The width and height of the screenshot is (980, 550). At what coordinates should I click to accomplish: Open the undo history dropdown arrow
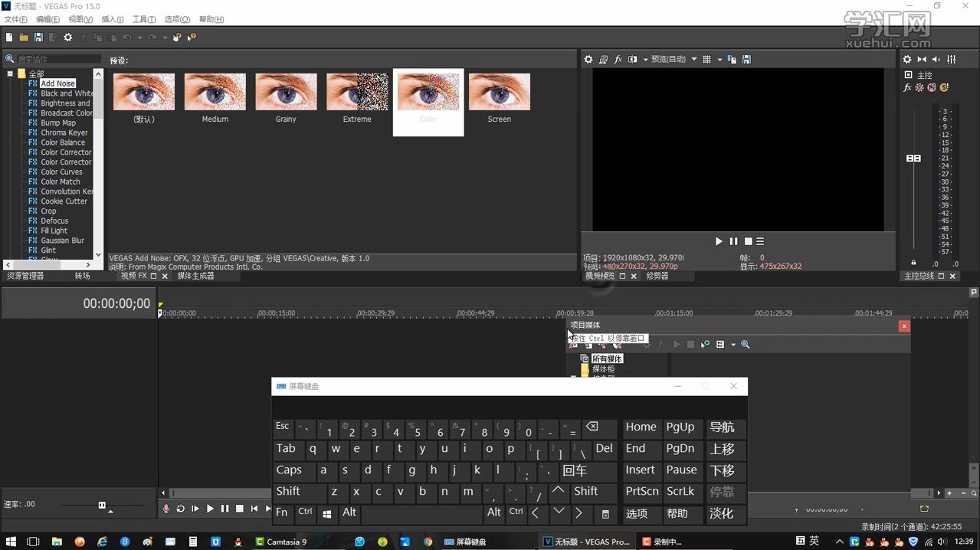tap(139, 38)
